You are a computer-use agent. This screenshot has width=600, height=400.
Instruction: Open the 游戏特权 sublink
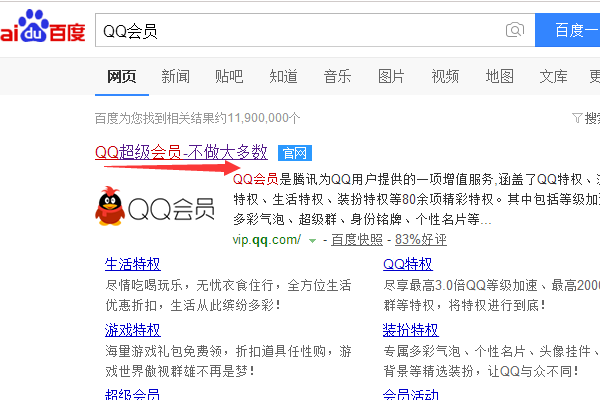[132, 330]
